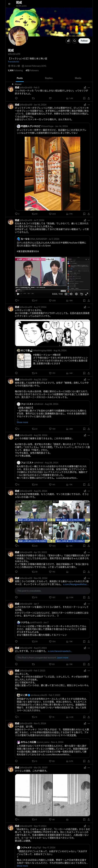Open more options on Jan 14, 2024 post
This screenshot has height=868, width=98.
click(x=89, y=104)
